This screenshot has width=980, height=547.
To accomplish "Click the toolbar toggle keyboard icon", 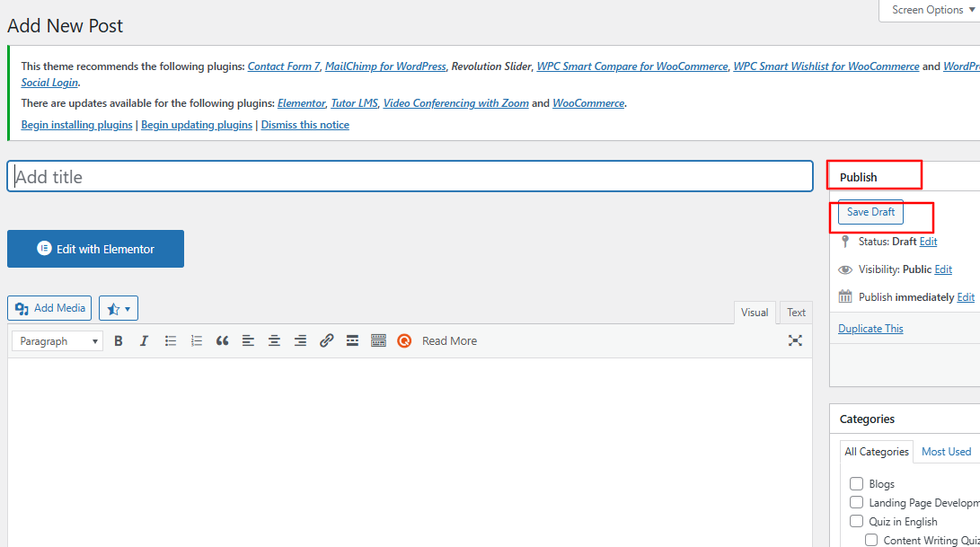I will 378,341.
